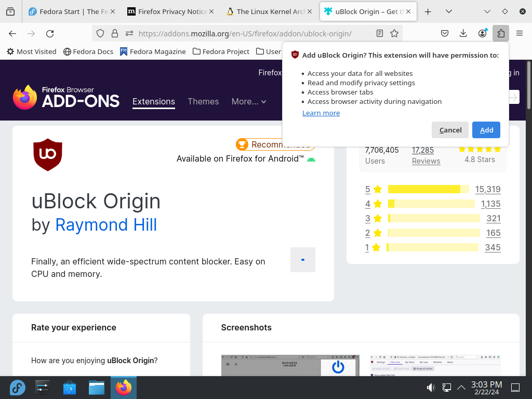The width and height of the screenshot is (532, 399).
Task: Click Add to install uBlock Origin
Action: pos(486,130)
